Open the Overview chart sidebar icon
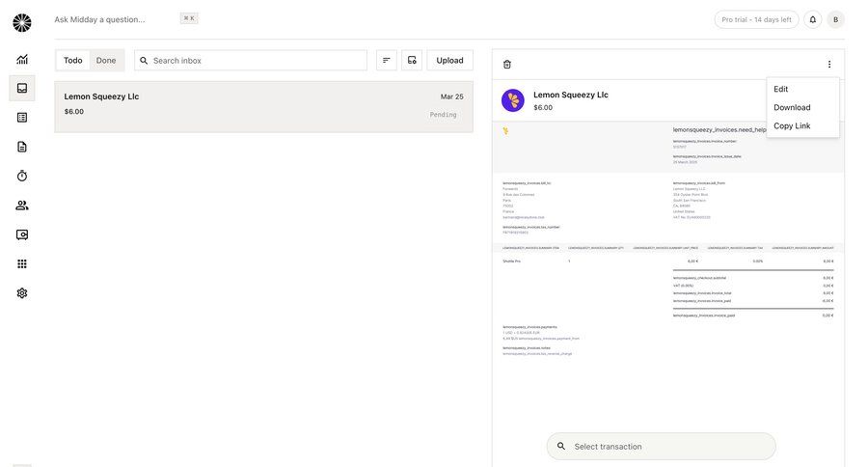868x467 pixels. (x=22, y=59)
